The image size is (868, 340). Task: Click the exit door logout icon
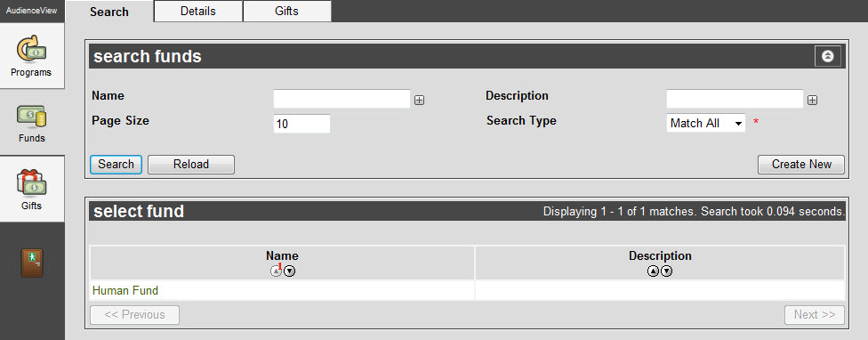click(32, 263)
